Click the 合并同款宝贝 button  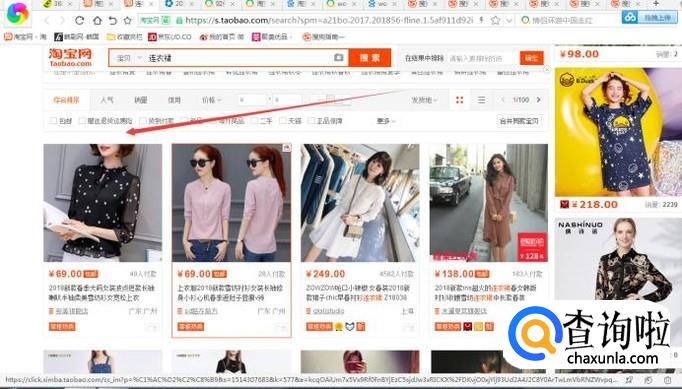[519, 121]
